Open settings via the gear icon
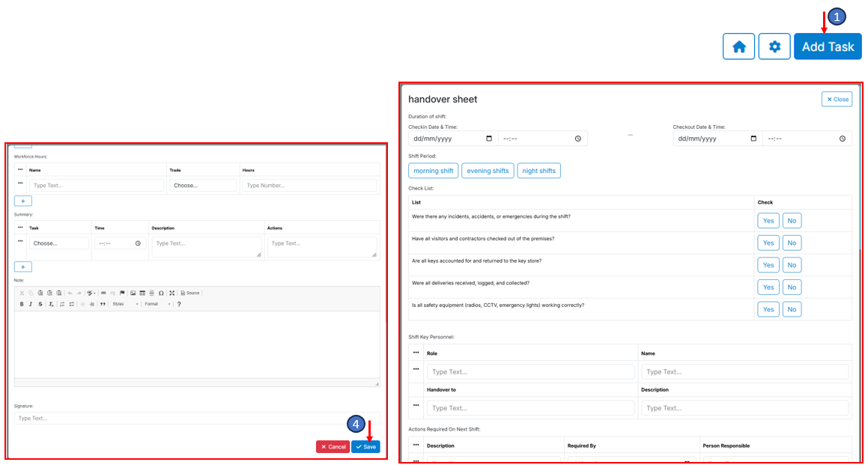Viewport: 868px width, 468px height. point(774,46)
